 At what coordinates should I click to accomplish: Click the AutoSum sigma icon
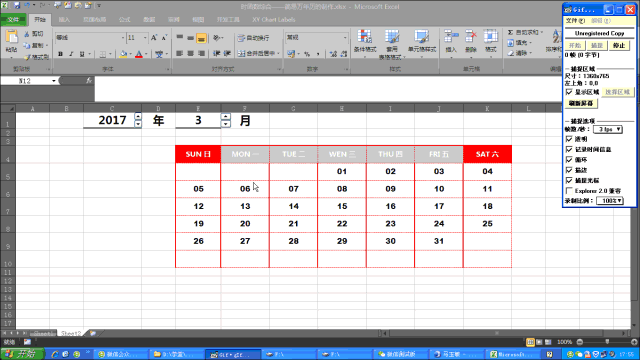(511, 32)
